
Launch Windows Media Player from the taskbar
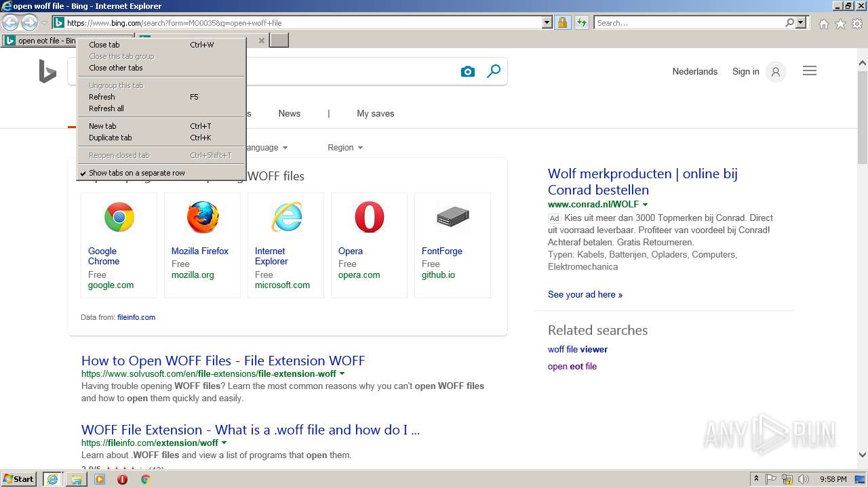point(100,479)
